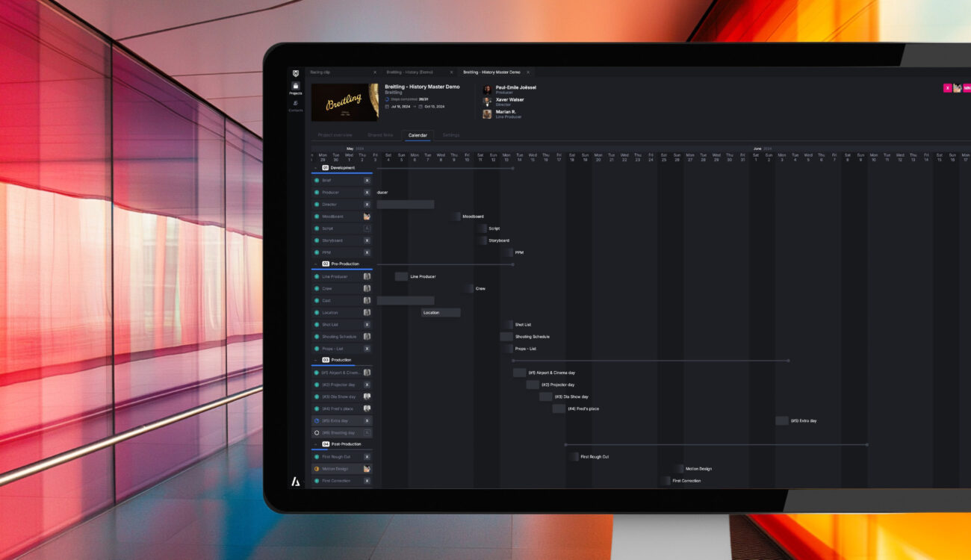
Task: Toggle the status circle of the Producer step
Action: [x=317, y=193]
